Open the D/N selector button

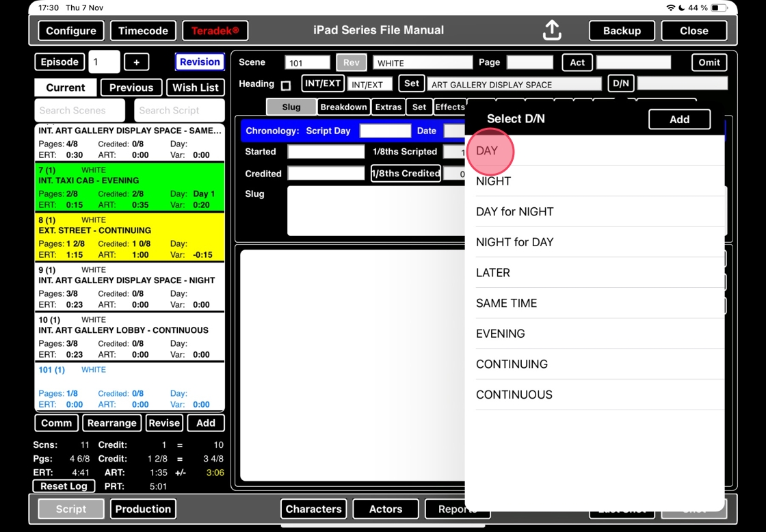(x=621, y=83)
